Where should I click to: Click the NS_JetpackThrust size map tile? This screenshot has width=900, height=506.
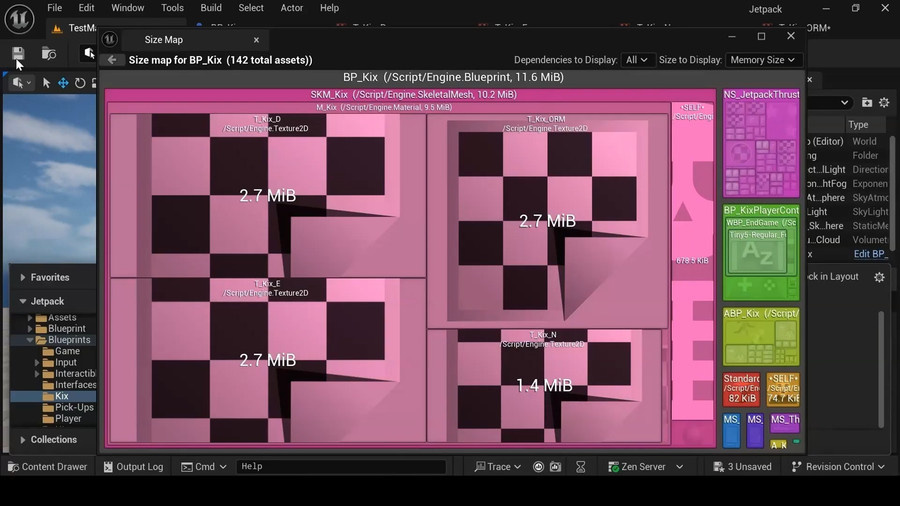[x=761, y=143]
